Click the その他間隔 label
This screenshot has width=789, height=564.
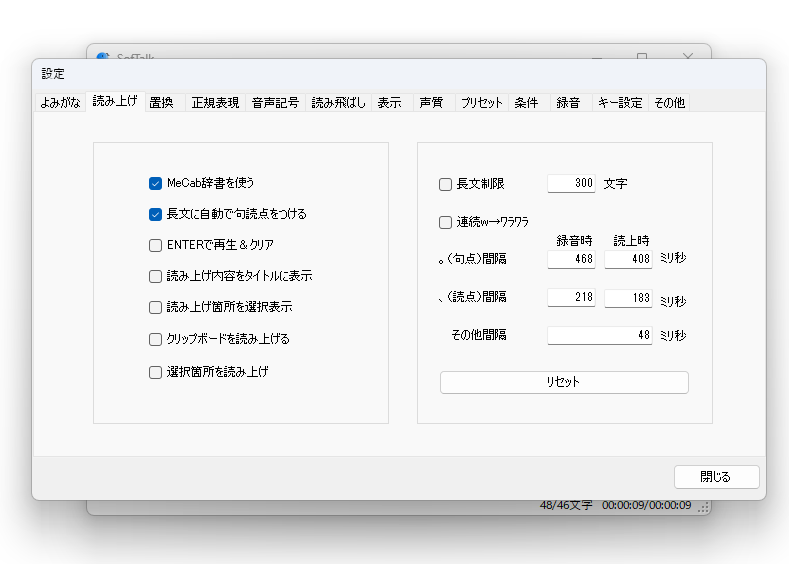pyautogui.click(x=479, y=335)
